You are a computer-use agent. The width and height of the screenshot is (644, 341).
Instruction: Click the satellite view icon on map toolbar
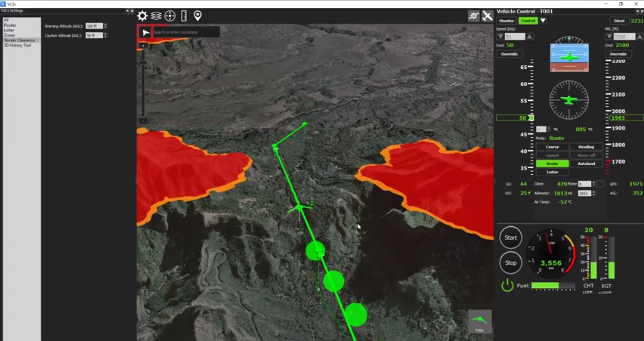pos(474,16)
